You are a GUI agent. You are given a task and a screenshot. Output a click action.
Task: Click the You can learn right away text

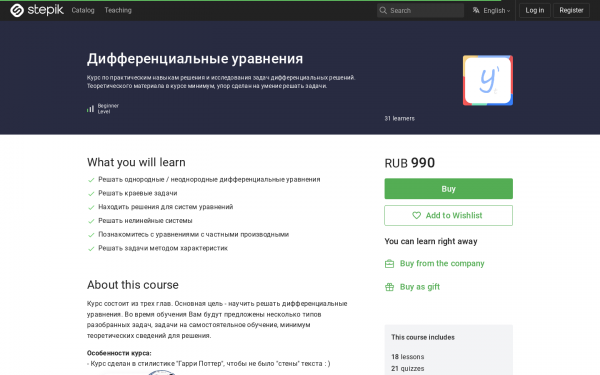pos(431,241)
